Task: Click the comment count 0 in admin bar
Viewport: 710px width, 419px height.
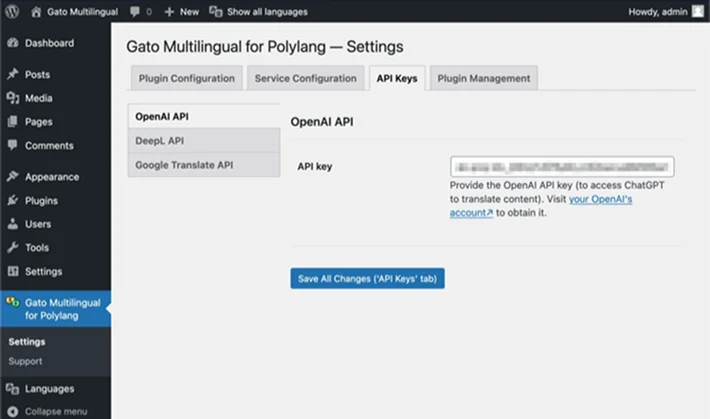Action: pyautogui.click(x=149, y=12)
